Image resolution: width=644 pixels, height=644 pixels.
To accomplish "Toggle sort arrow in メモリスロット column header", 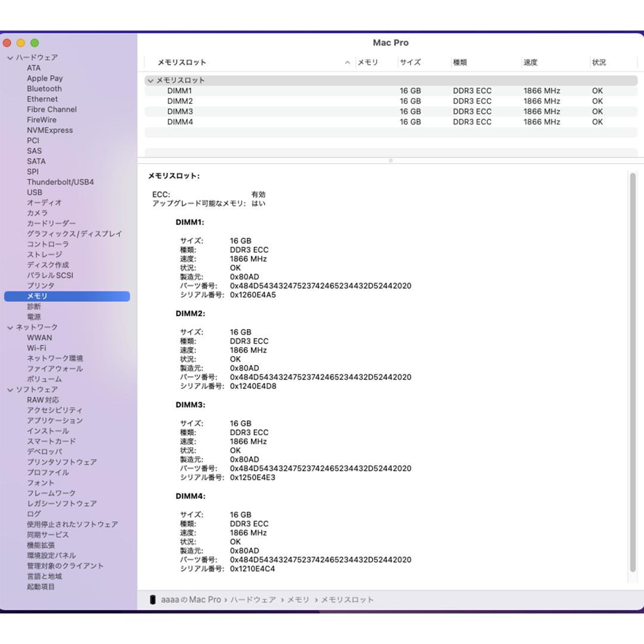I will 348,63.
